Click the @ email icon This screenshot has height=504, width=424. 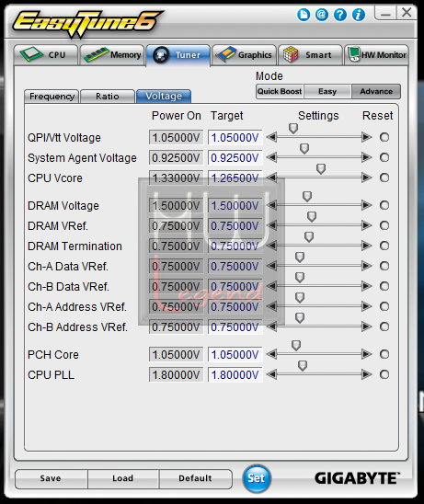(322, 15)
